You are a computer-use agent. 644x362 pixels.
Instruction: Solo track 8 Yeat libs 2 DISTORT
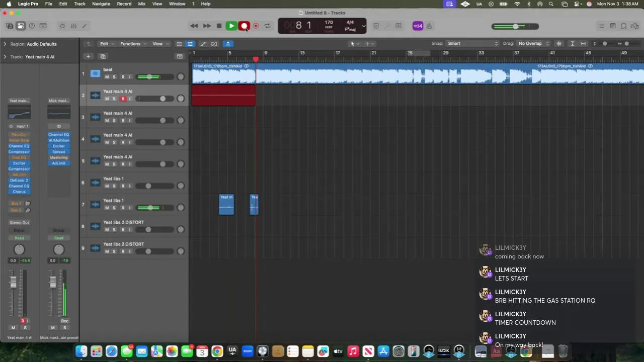pos(114,229)
